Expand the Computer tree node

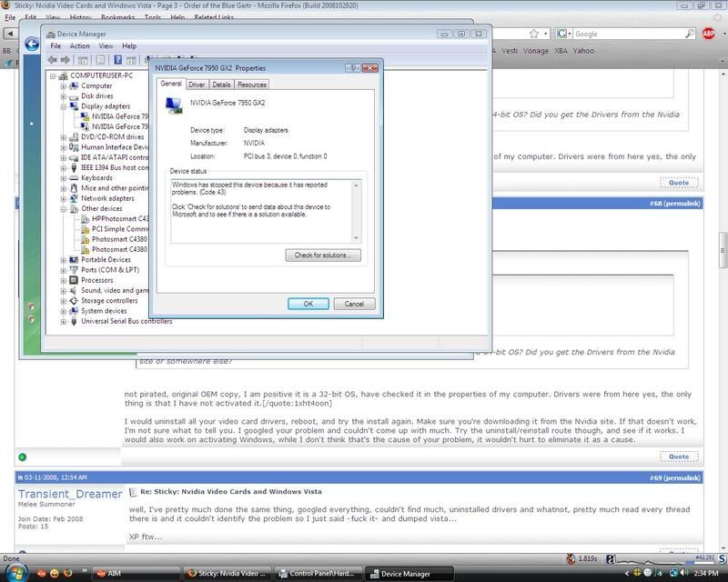[63, 86]
